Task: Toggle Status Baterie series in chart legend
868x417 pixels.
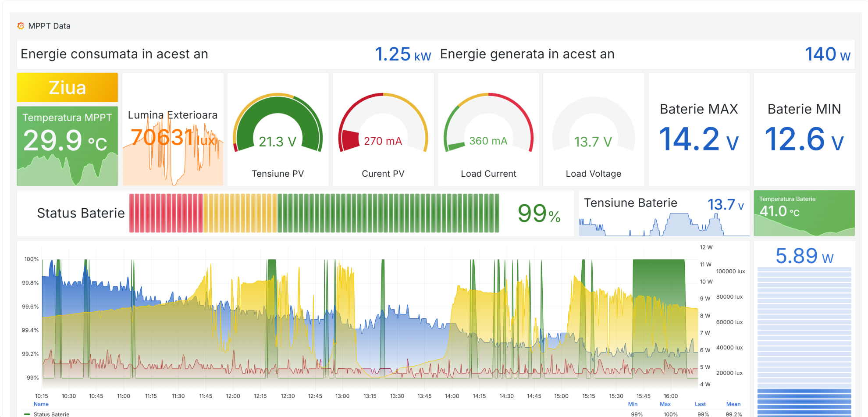Action: pos(51,414)
